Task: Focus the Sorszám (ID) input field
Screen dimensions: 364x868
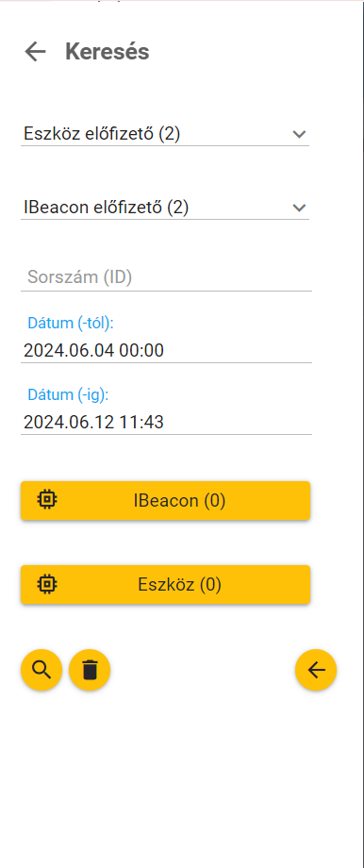Action: tap(167, 277)
